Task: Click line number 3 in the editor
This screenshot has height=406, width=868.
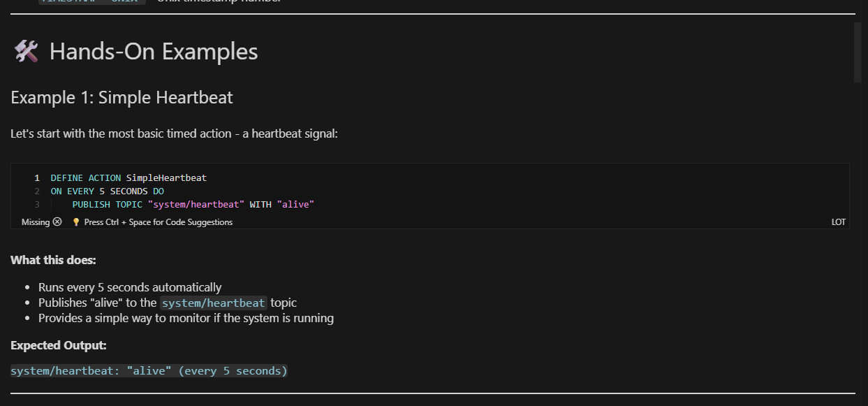Action: [36, 204]
